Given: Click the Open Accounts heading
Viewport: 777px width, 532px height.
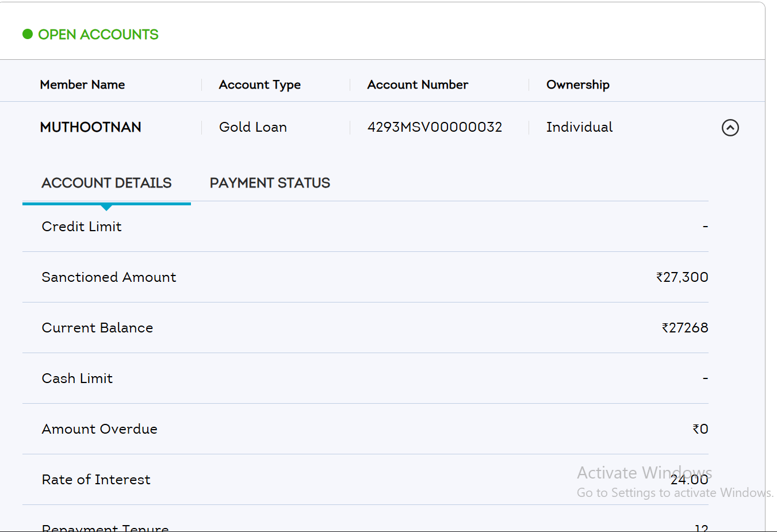Looking at the screenshot, I should tap(98, 35).
